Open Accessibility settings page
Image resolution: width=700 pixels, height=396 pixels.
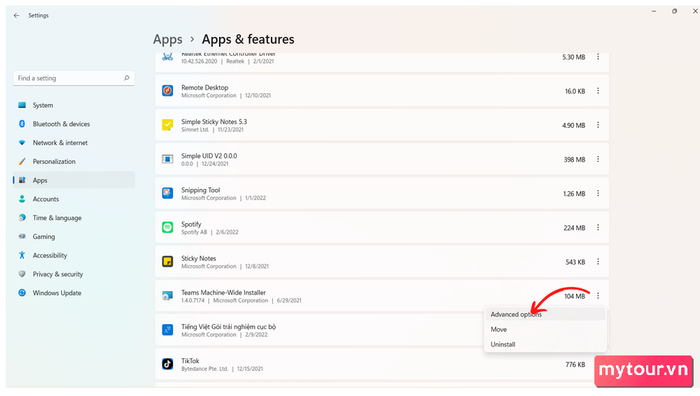74,255
